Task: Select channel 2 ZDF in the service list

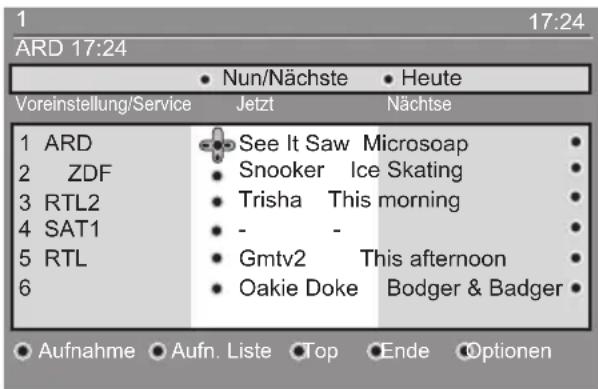Action: tap(66, 173)
